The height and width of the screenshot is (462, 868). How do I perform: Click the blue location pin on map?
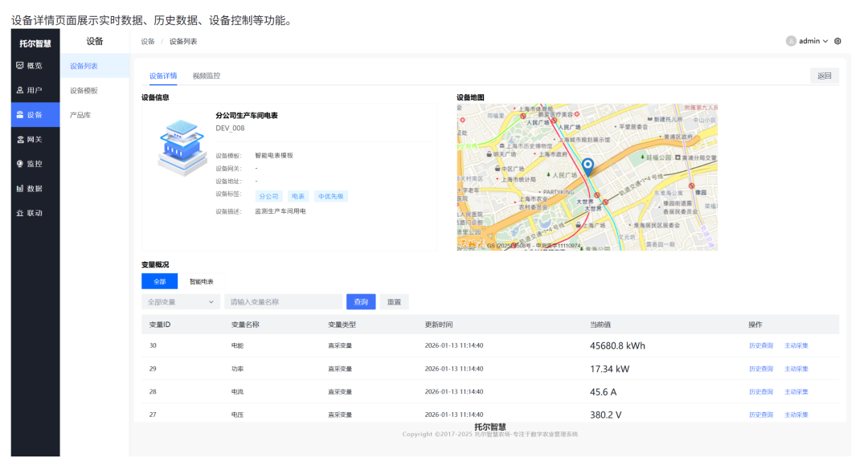588,166
